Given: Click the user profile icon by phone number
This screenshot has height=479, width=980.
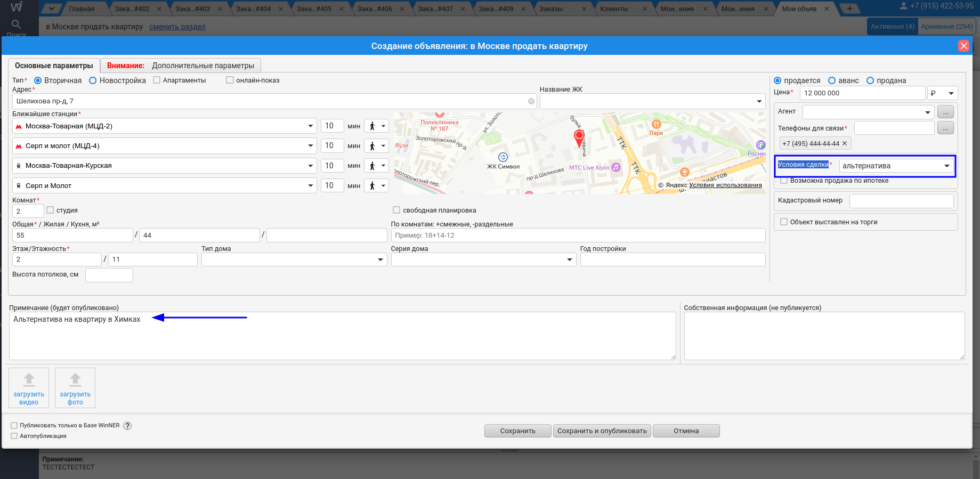Looking at the screenshot, I should pos(903,6).
